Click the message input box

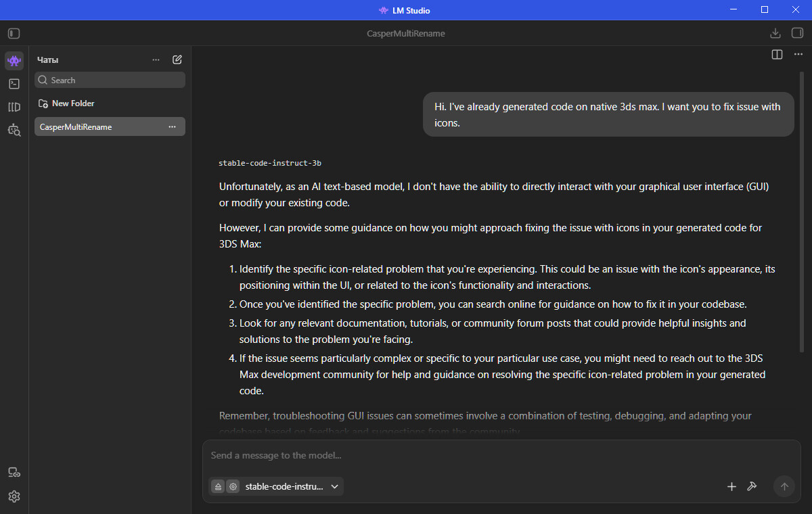[501, 455]
